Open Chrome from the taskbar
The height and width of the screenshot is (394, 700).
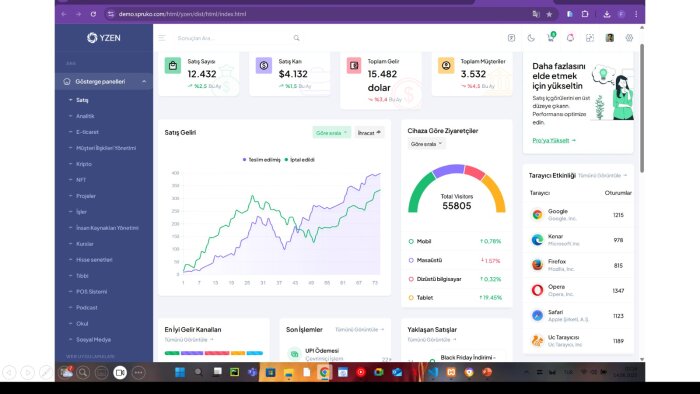point(325,372)
